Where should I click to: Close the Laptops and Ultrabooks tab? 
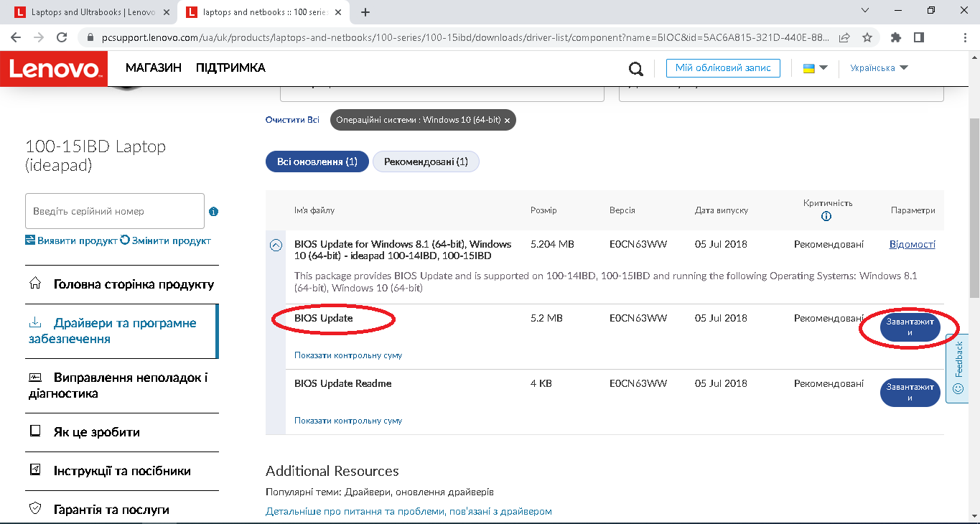point(166,12)
